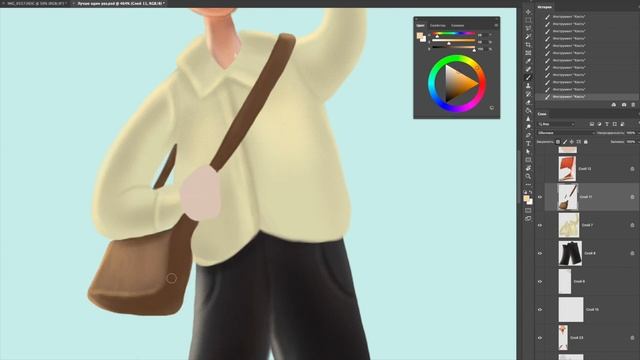Toggle type layer filter in Layers panel
The image size is (640, 360).
607,124
